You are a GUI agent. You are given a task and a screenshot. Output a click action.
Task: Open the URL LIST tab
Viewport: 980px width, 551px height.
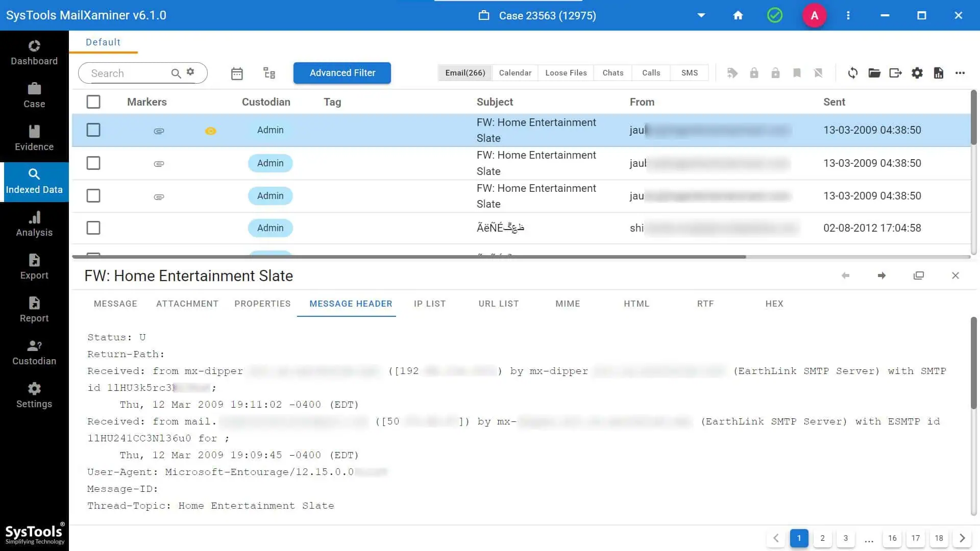499,304
